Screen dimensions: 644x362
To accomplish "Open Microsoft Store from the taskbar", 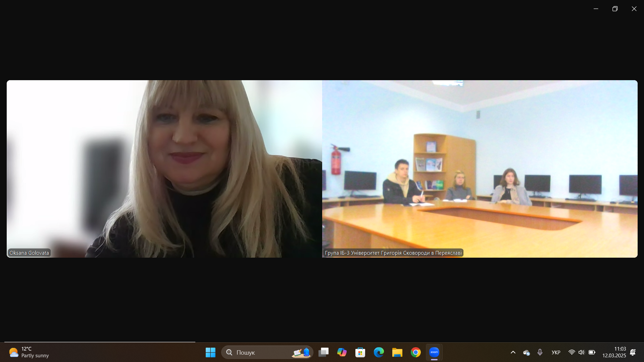I will pos(360,352).
